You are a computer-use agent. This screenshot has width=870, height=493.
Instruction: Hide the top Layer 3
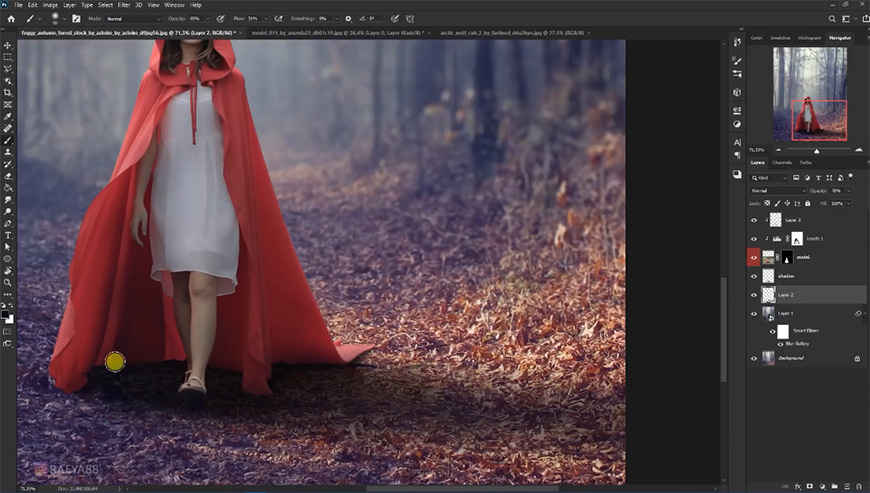coord(753,220)
